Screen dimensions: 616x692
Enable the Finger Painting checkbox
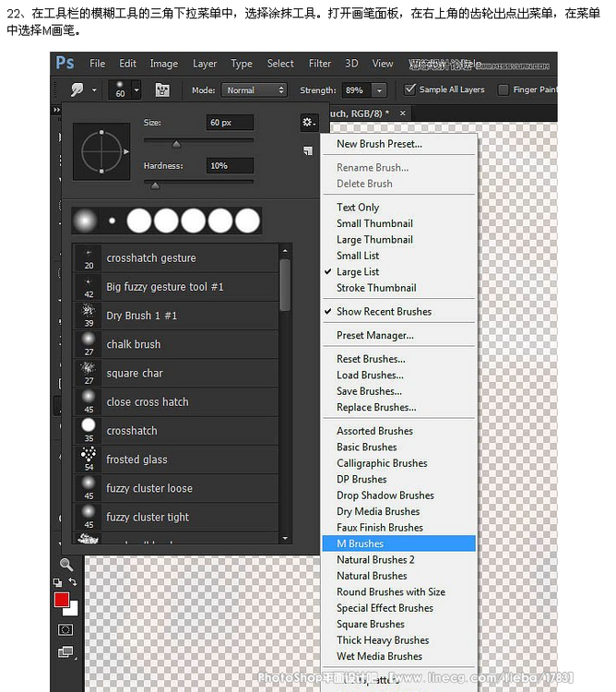point(503,89)
